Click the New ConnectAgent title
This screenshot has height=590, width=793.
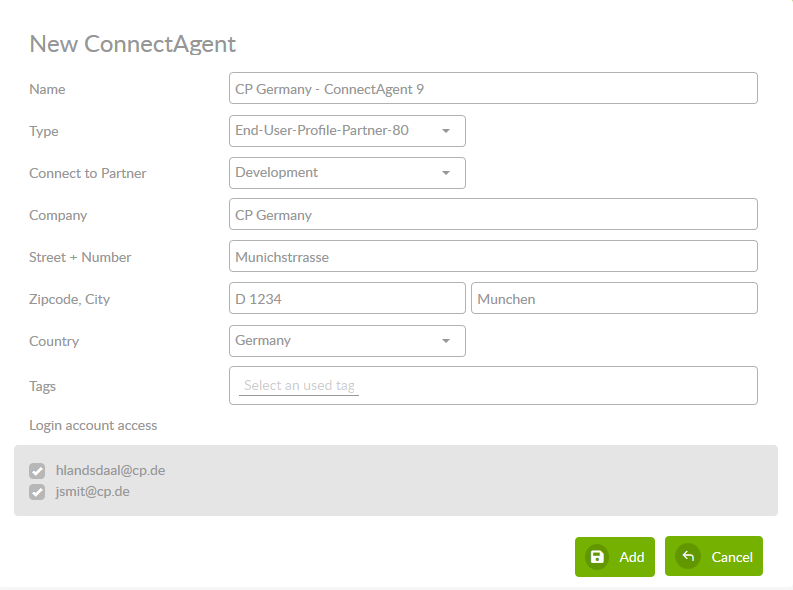point(133,44)
